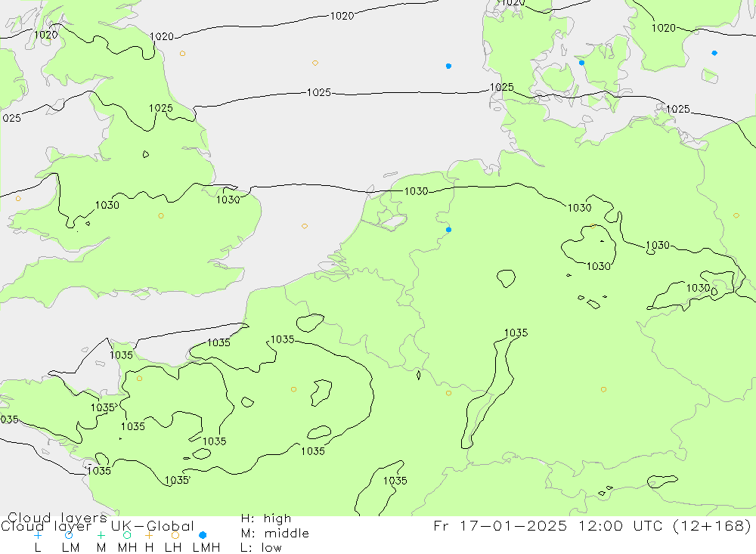Click the orange plus H legend symbol
756x554 pixels.
150,535
